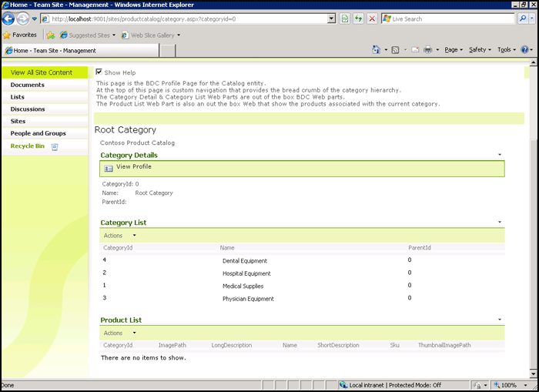Viewport: 539px width, 392px height.
Task: Click View All Site Content link
Action: click(x=42, y=72)
